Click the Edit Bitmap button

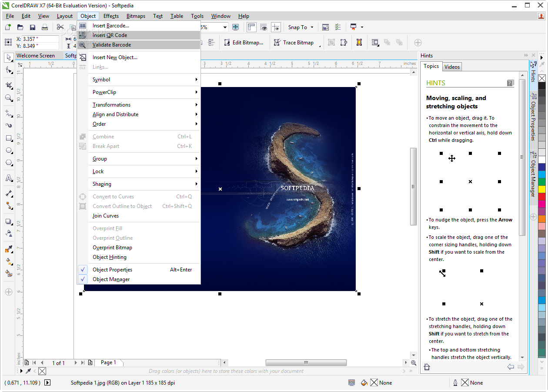[244, 43]
